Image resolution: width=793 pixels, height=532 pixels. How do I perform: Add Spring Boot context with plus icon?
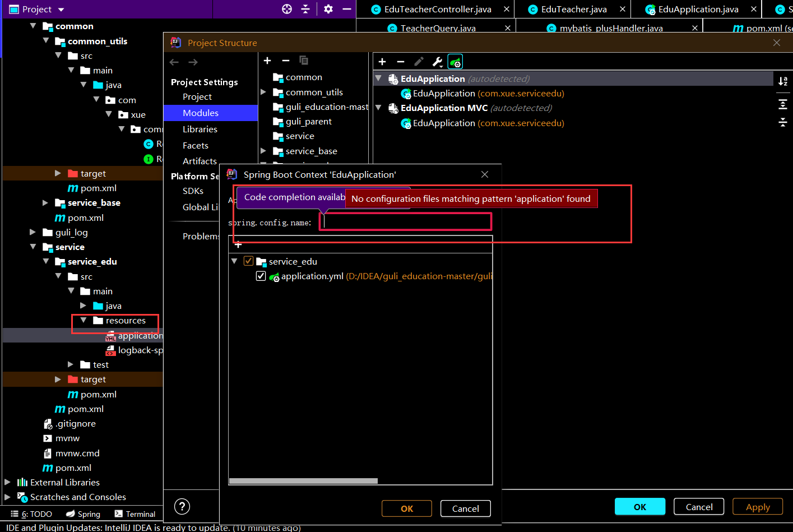pos(382,62)
